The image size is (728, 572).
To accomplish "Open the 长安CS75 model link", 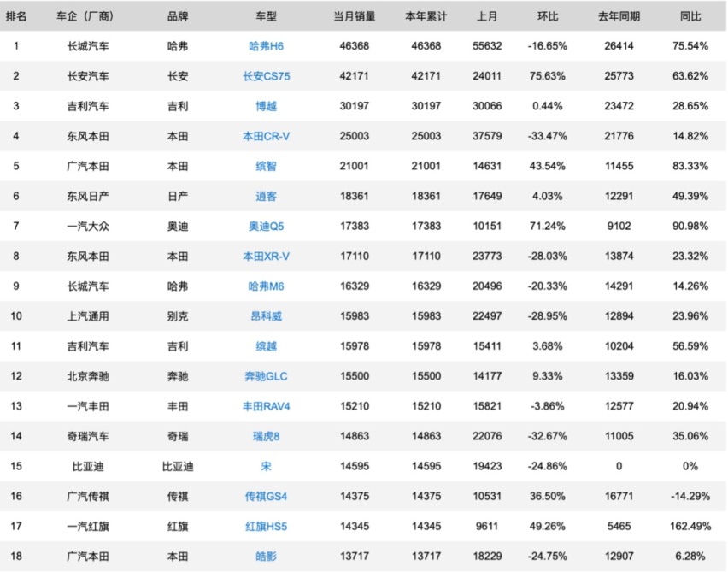I will (266, 76).
